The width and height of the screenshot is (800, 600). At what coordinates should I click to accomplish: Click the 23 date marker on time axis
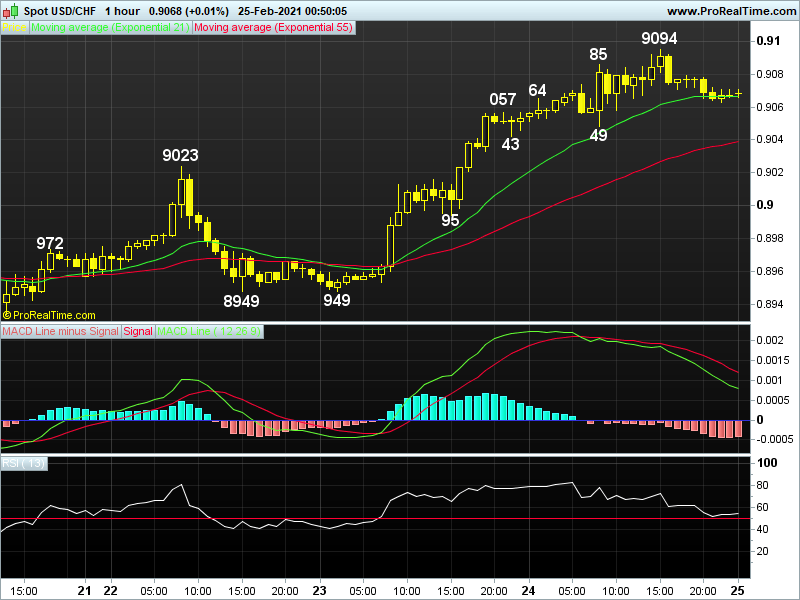click(x=319, y=590)
